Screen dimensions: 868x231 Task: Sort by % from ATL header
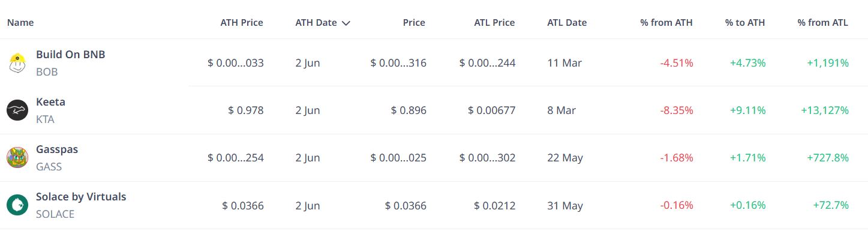[823, 23]
